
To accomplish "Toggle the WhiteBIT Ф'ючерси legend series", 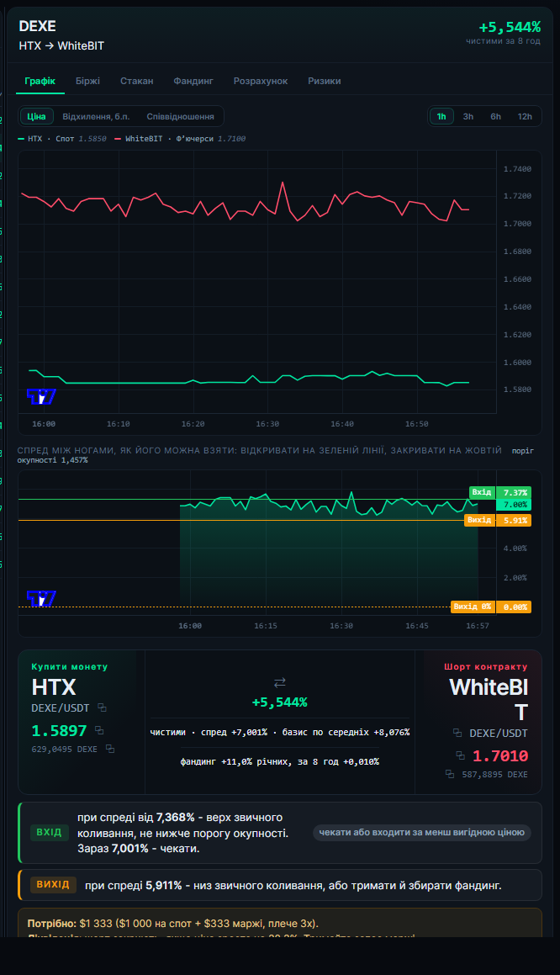I will click(x=180, y=139).
